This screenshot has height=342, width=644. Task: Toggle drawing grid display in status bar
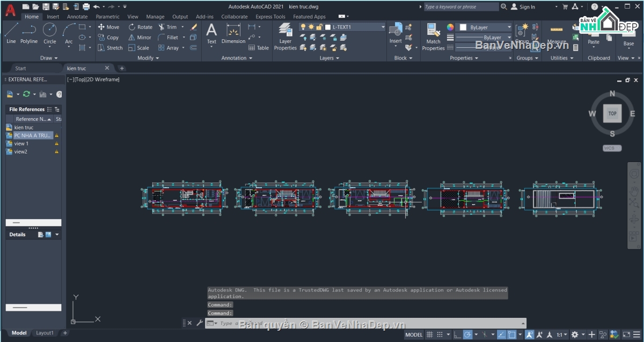[x=429, y=334]
